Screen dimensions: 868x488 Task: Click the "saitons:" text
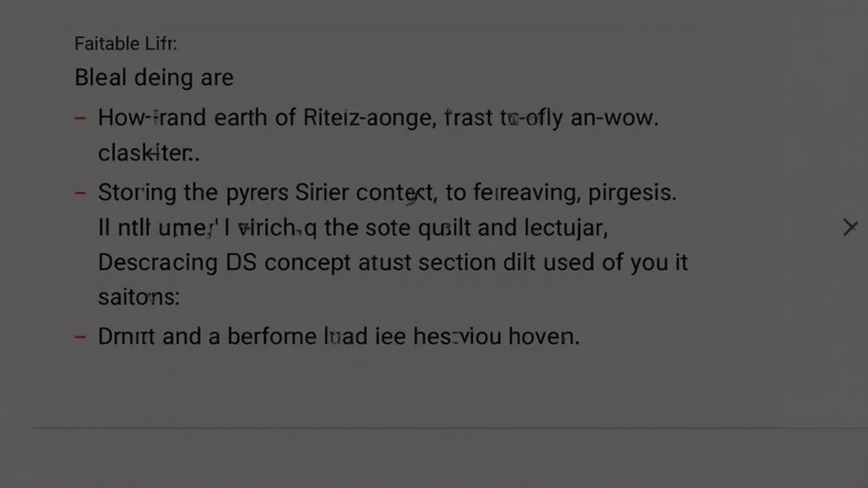[138, 297]
